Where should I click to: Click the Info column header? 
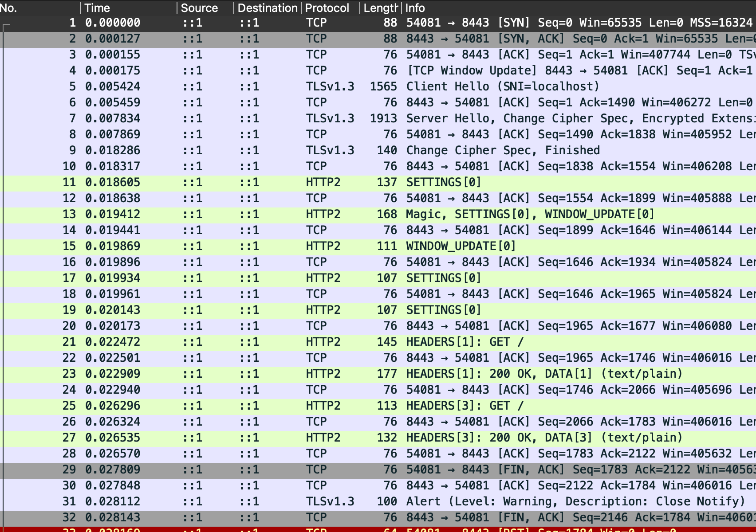579,8
